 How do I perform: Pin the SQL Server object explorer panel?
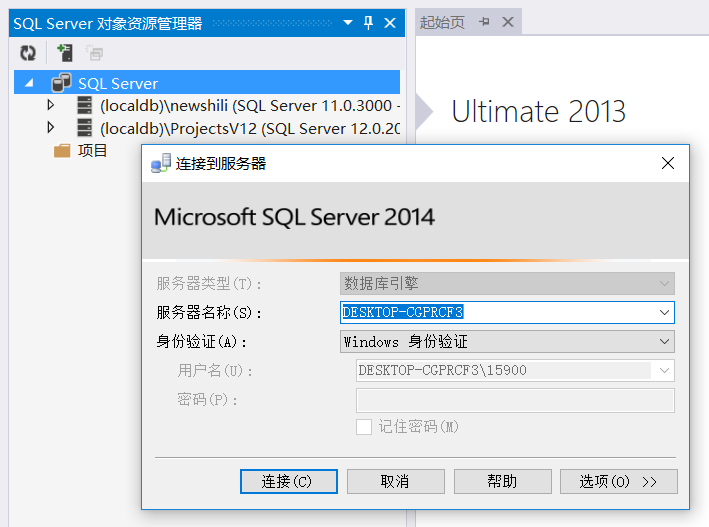[368, 22]
